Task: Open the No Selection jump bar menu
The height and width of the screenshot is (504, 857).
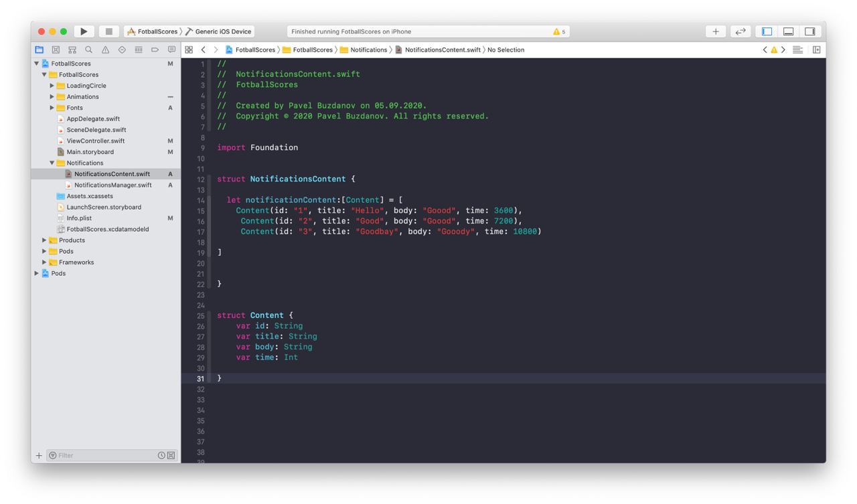Action: click(x=505, y=50)
